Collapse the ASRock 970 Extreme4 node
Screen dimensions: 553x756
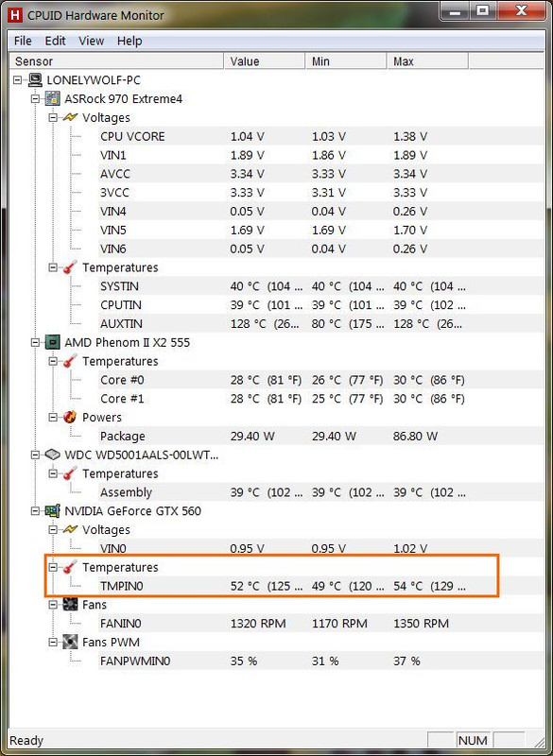(x=35, y=99)
